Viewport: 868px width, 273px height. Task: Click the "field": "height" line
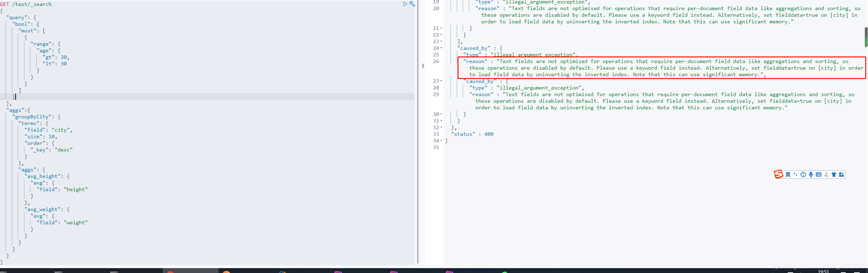point(62,189)
